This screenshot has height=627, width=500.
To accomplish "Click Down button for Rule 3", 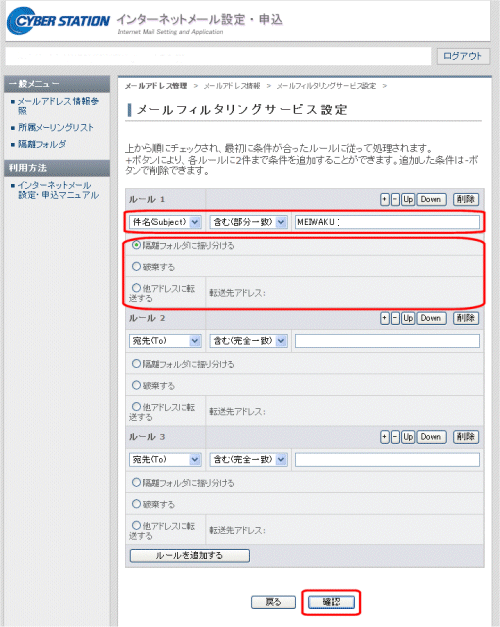I will click(x=431, y=437).
